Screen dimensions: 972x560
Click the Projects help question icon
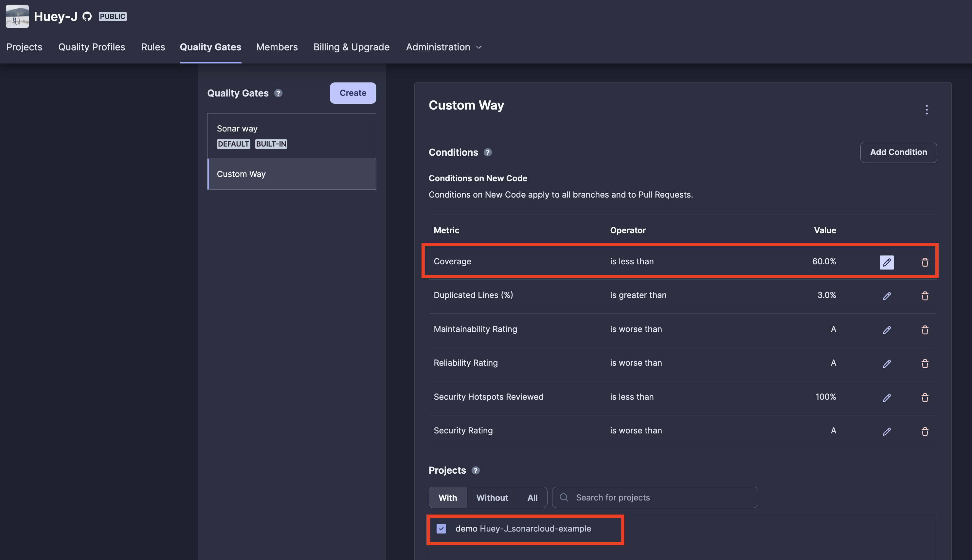tap(475, 470)
